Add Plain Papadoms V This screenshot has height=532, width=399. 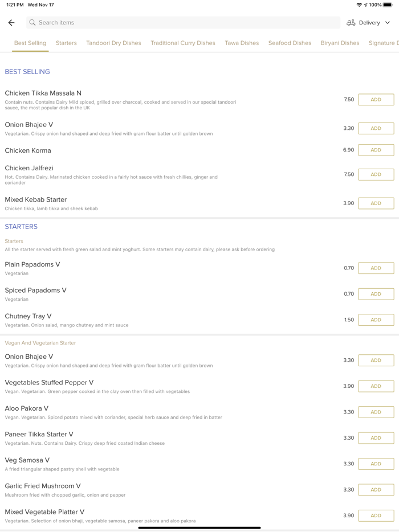pyautogui.click(x=376, y=268)
